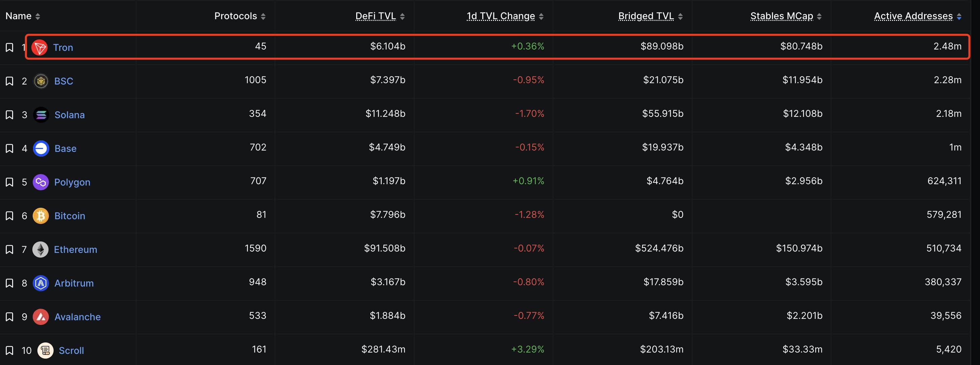Click the Ethereum chain logo icon
Screen dimensions: 980x365
pos(40,250)
